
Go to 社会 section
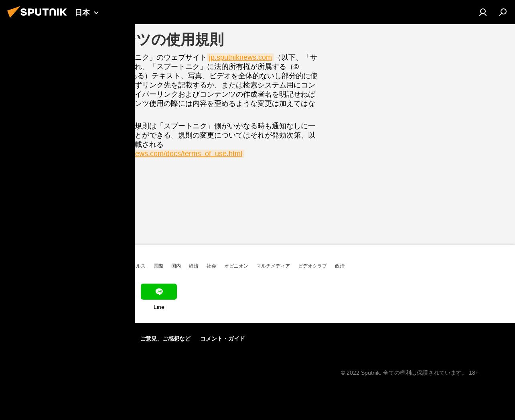click(211, 266)
